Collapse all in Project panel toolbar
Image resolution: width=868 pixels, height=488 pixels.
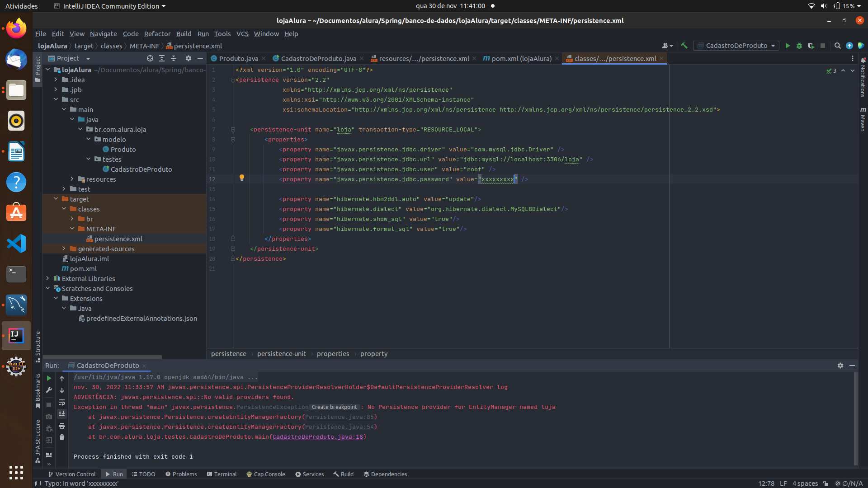[x=174, y=58]
